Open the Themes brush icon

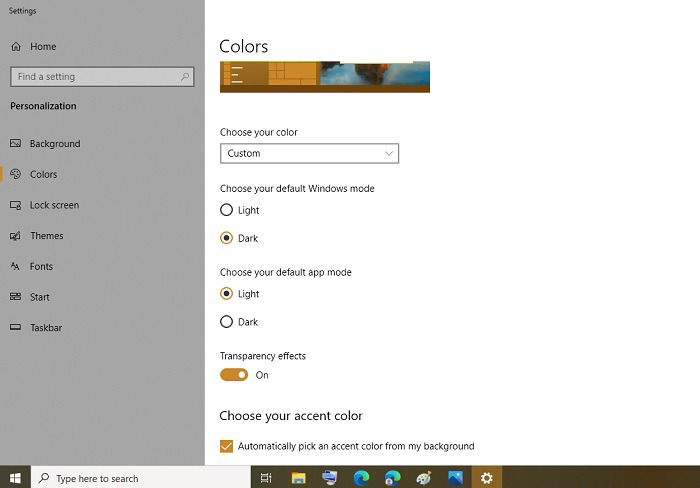16,236
